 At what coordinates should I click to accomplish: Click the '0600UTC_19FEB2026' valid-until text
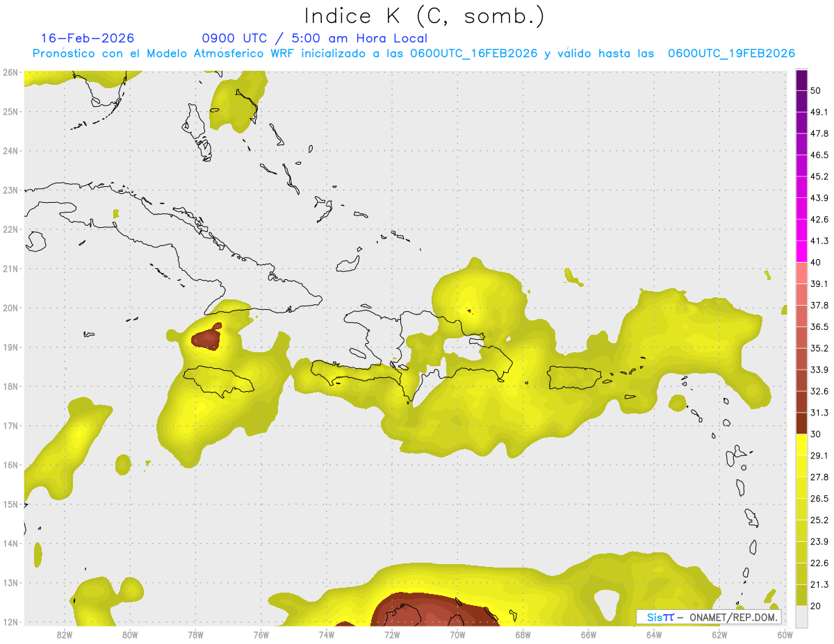point(731,53)
